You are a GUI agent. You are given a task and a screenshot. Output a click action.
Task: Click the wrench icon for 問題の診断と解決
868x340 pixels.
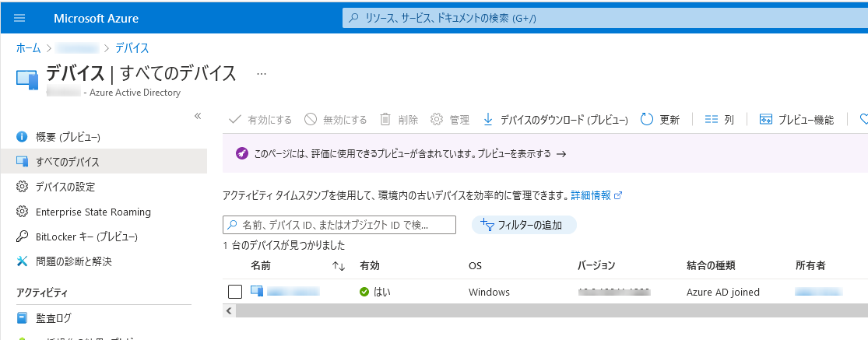[x=22, y=261]
